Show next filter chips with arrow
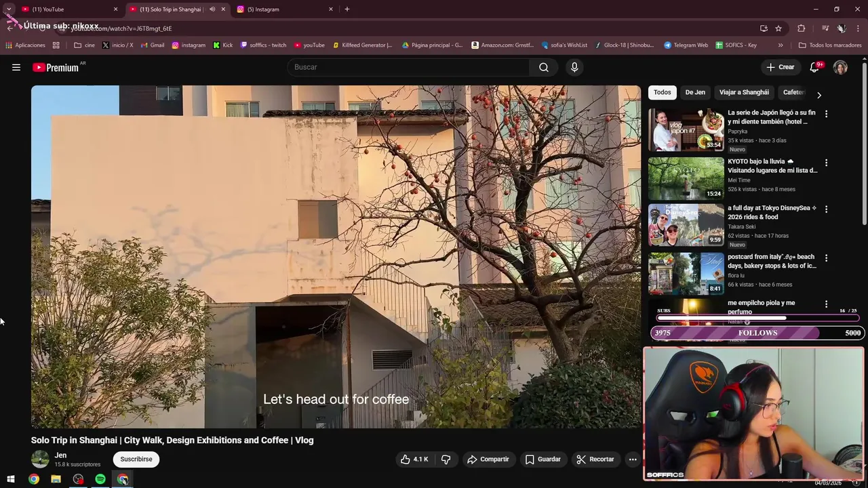This screenshot has width=868, height=488. pos(818,95)
